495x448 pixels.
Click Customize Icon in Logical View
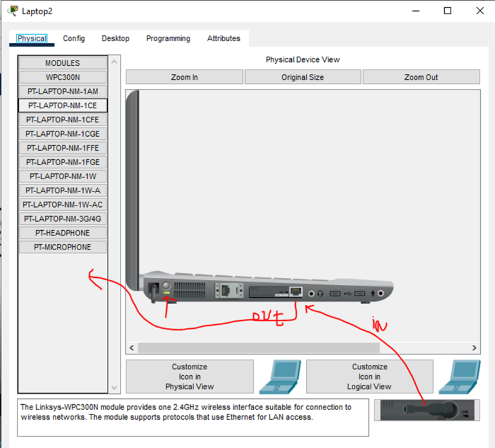pyautogui.click(x=370, y=376)
